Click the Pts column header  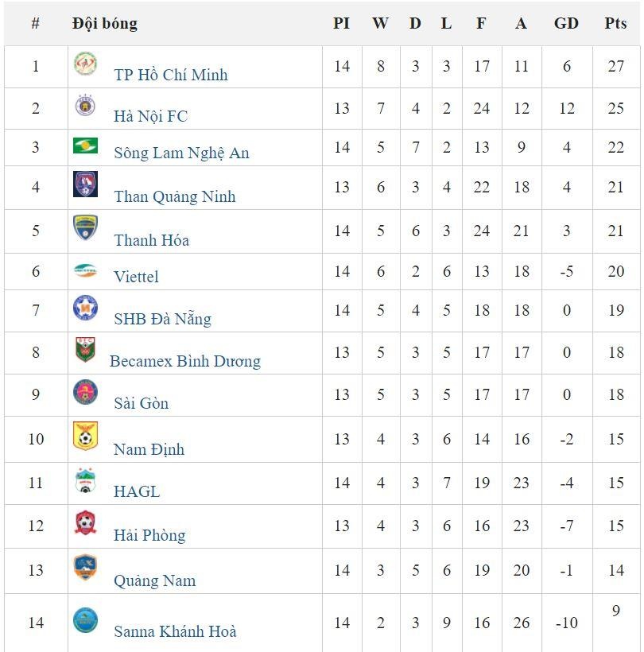click(615, 23)
